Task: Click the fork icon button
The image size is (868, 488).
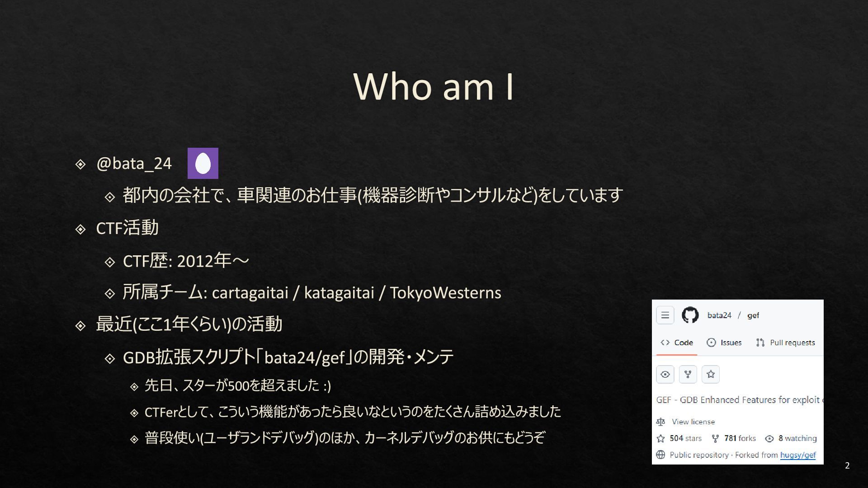Action: [688, 374]
